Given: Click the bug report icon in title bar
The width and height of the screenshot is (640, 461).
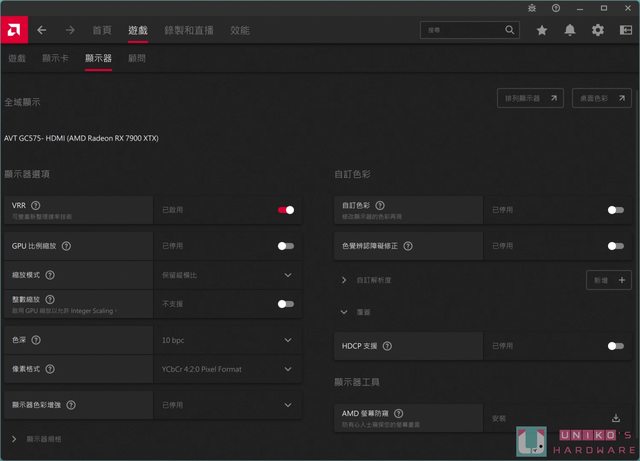Looking at the screenshot, I should (x=533, y=7).
